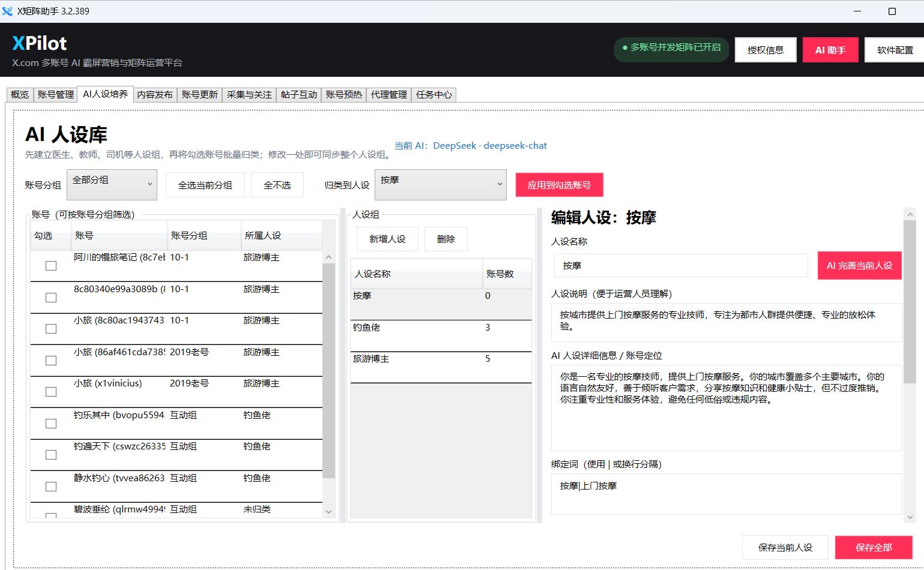Image resolution: width=924 pixels, height=570 pixels.
Task: Open the 内容发布 tab
Action: pos(154,95)
